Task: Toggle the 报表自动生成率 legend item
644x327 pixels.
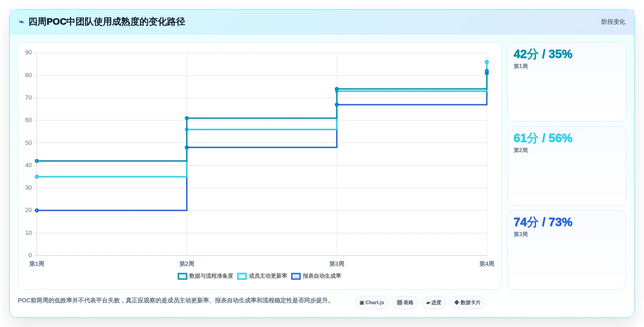Action: (x=316, y=276)
